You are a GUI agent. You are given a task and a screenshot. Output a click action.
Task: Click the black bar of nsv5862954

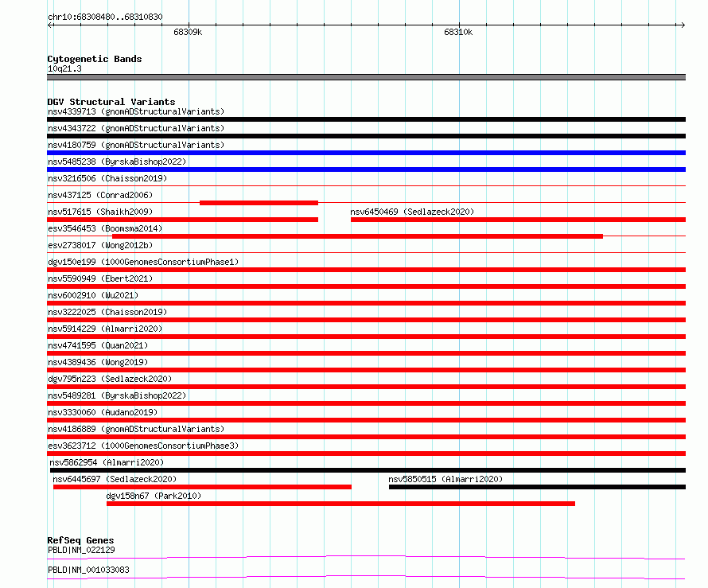pyautogui.click(x=368, y=470)
